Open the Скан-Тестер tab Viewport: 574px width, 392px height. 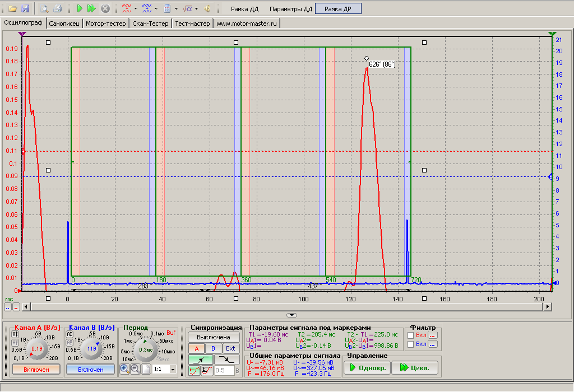pyautogui.click(x=150, y=24)
